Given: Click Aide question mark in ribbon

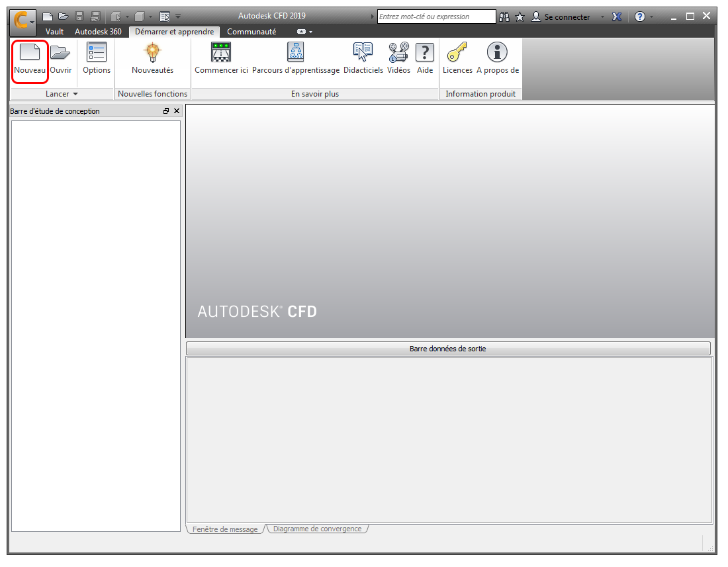Looking at the screenshot, I should (424, 59).
